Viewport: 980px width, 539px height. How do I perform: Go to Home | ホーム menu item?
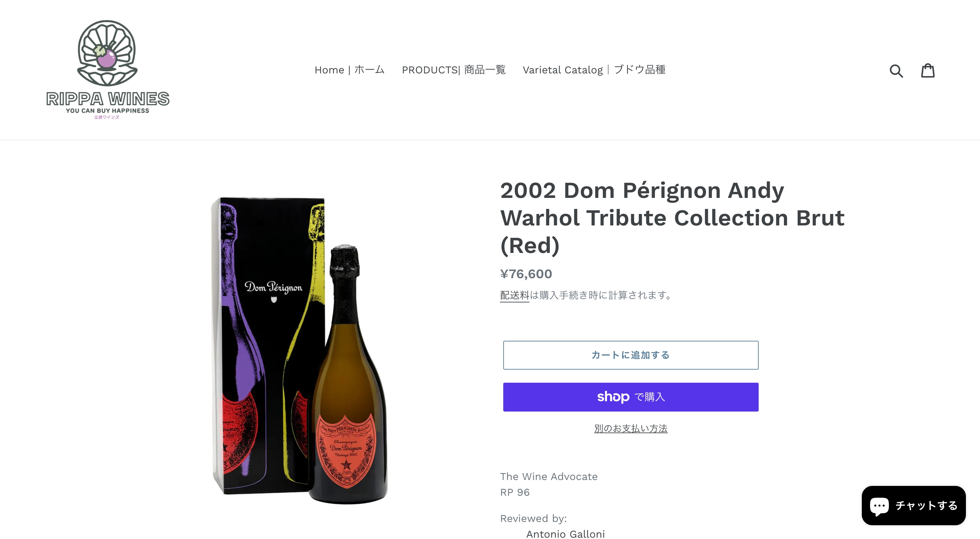(x=349, y=70)
